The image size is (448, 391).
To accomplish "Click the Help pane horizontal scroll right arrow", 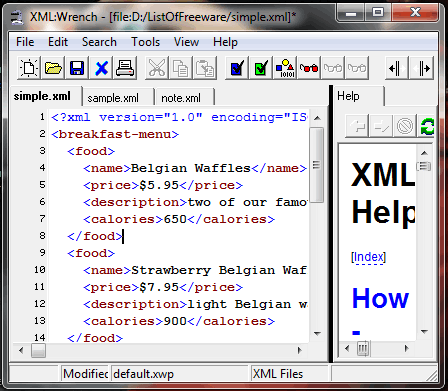I will click(406, 349).
